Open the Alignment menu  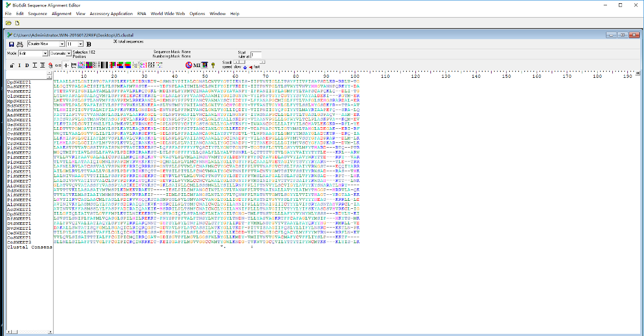tap(62, 13)
